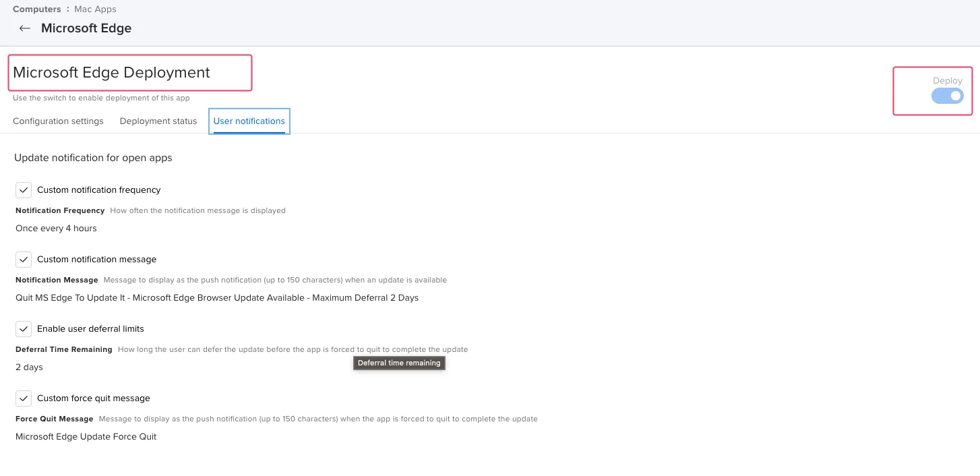Click the Notification Message label
Image resolution: width=980 pixels, height=476 pixels.
click(x=57, y=280)
